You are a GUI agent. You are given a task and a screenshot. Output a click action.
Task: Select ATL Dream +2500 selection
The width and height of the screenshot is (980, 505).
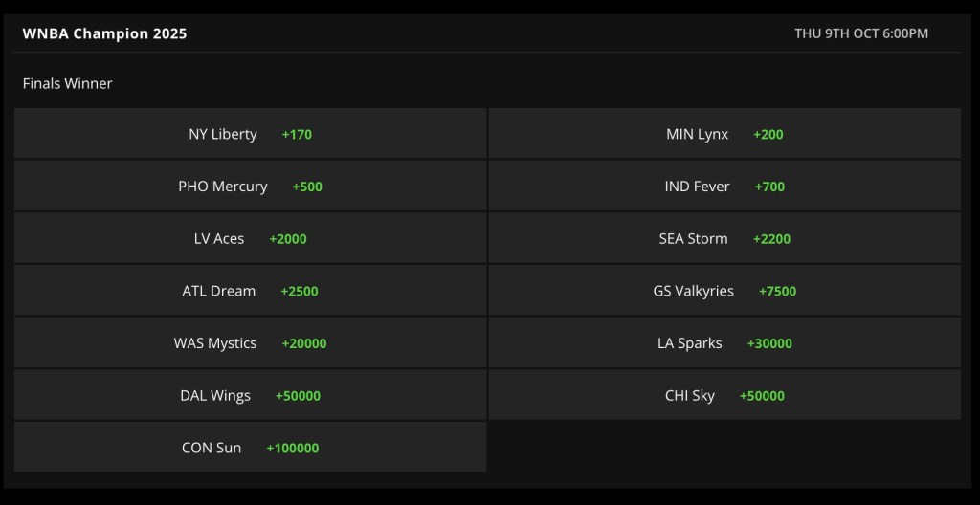[x=250, y=291]
